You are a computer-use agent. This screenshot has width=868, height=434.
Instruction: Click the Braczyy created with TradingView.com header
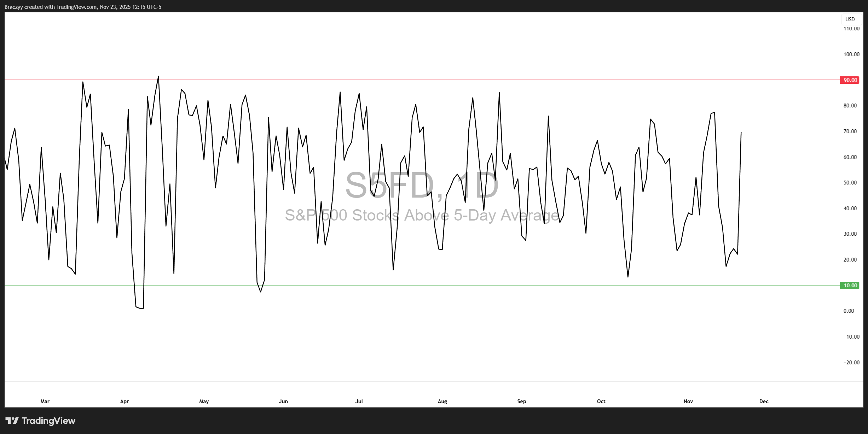pyautogui.click(x=83, y=7)
